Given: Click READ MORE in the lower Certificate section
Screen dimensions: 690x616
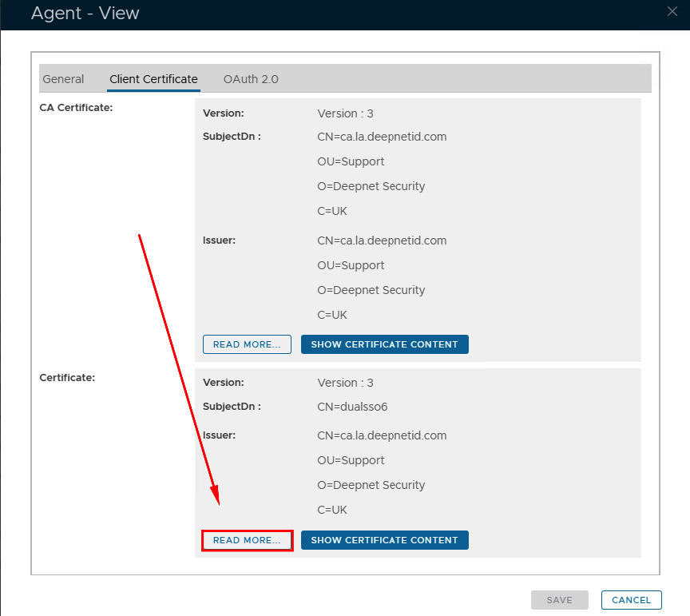Looking at the screenshot, I should pyautogui.click(x=247, y=540).
